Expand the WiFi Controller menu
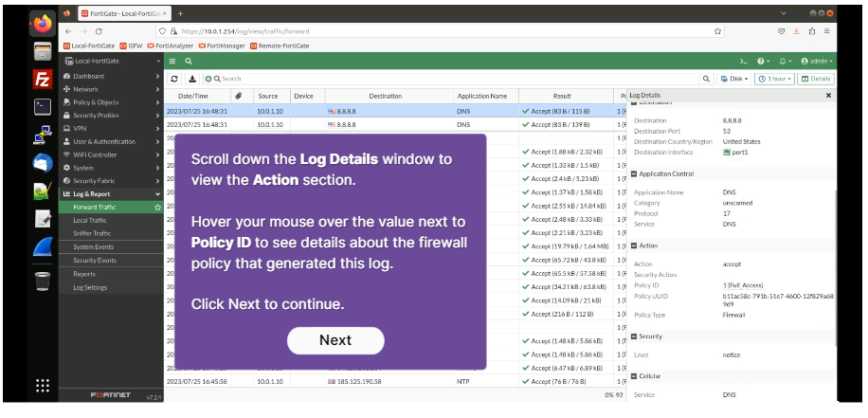 (111, 154)
